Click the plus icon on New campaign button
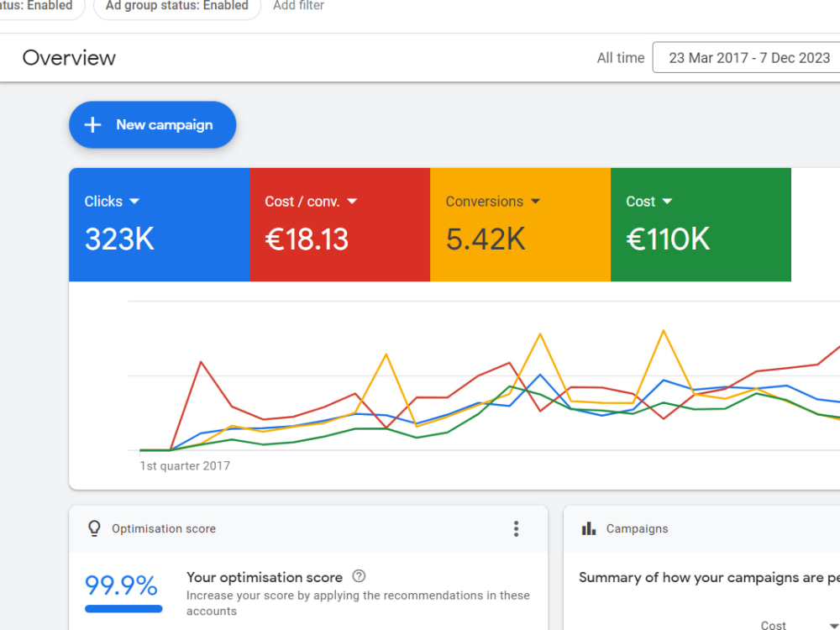 [92, 124]
